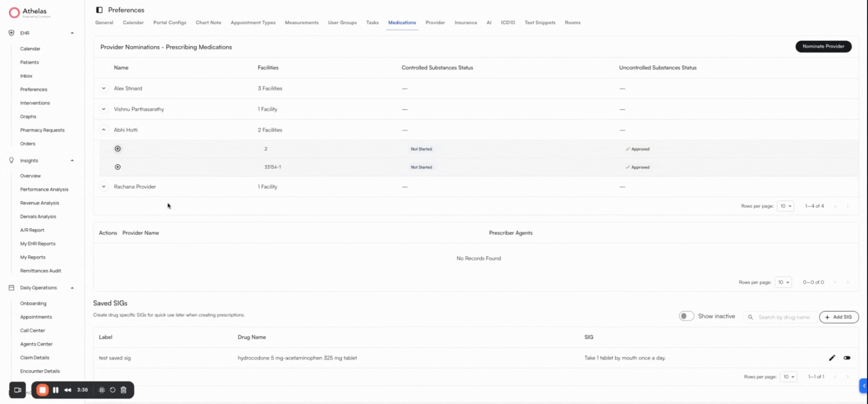Pause the screen recording
This screenshot has height=404, width=868.
(x=56, y=390)
